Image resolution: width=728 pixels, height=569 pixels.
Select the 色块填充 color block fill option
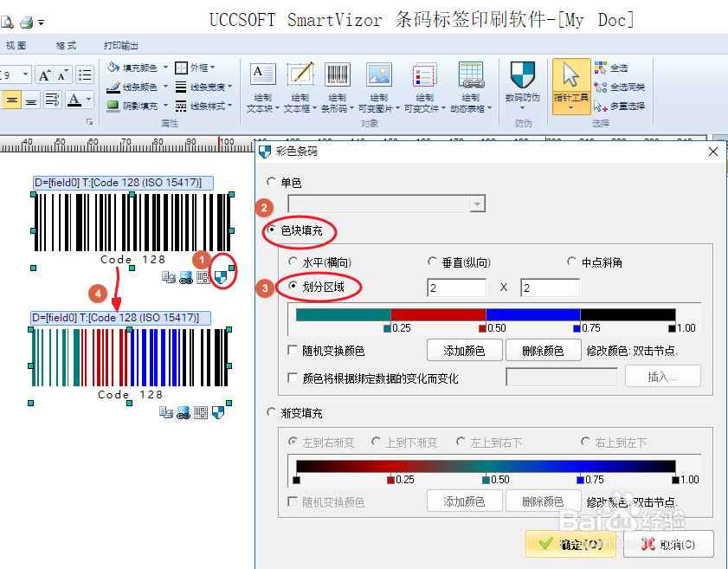[273, 231]
